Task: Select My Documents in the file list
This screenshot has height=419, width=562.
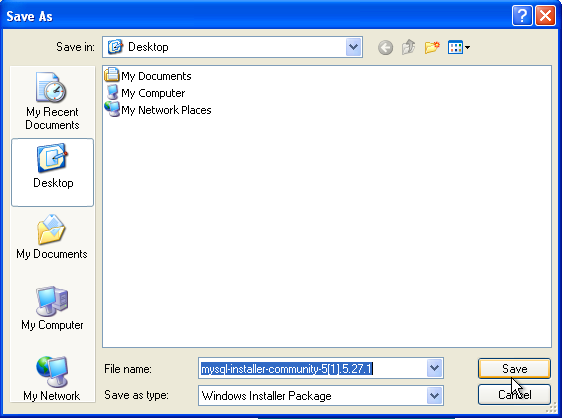Action: [148, 76]
